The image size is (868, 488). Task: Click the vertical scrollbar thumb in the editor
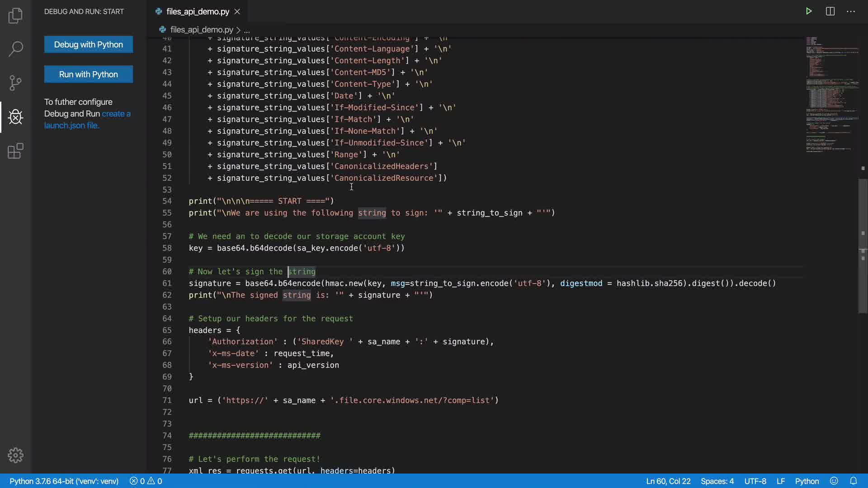[863, 246]
